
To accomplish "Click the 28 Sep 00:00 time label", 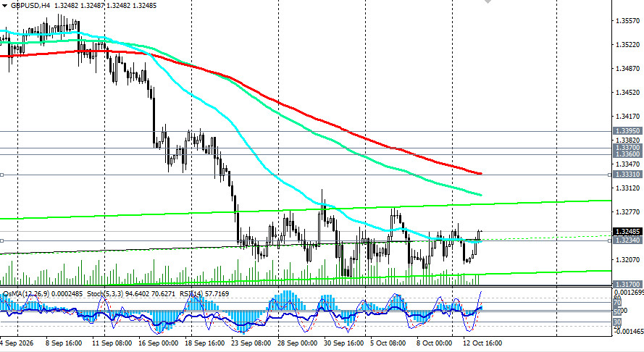I will tap(297, 343).
